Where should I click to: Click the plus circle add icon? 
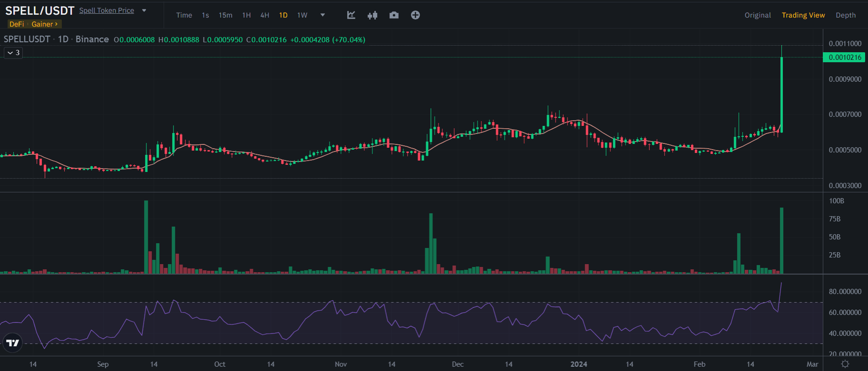[x=415, y=15]
